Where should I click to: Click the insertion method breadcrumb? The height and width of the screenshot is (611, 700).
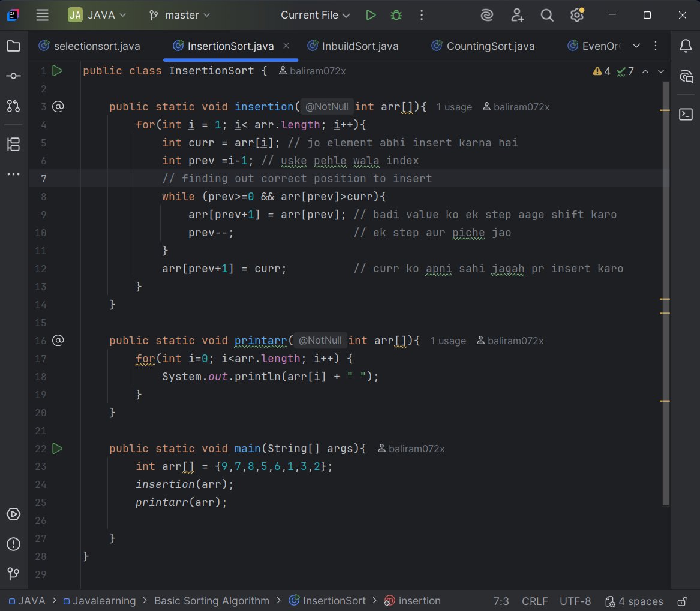pos(413,601)
